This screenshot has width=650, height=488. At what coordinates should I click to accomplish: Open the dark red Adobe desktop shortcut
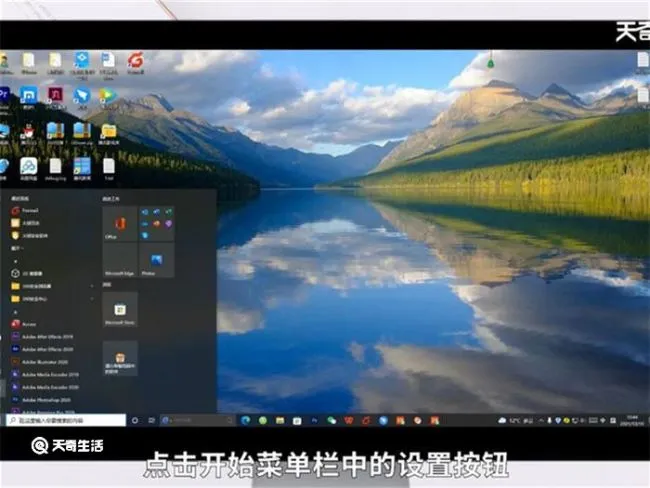(x=55, y=98)
